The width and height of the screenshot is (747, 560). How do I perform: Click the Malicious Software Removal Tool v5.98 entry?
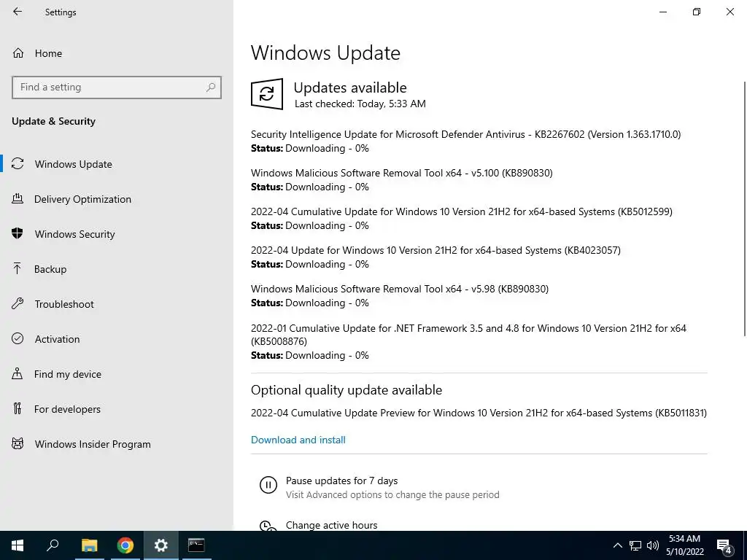pos(400,289)
